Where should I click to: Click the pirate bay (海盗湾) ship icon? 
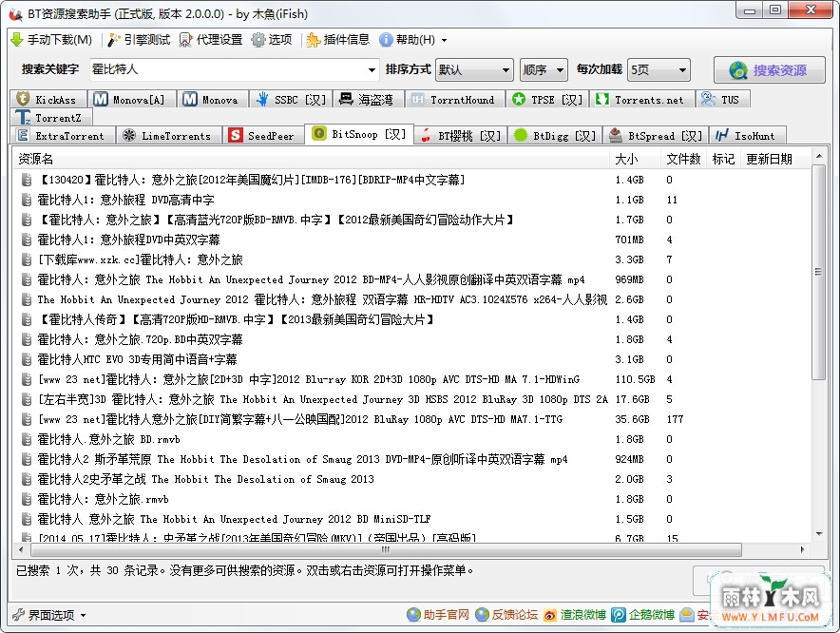pos(346,99)
